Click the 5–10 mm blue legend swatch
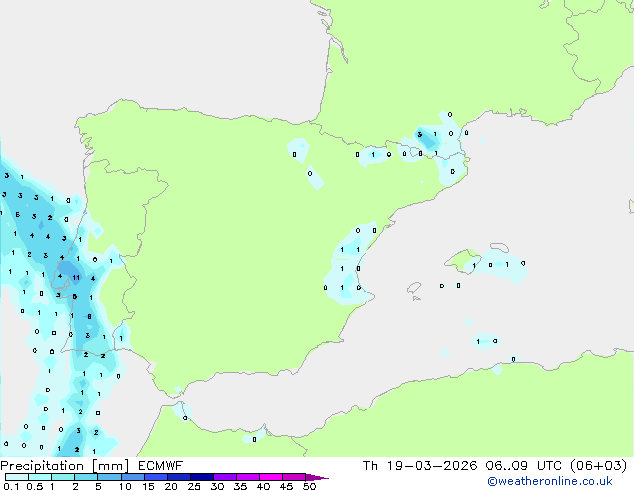 pyautogui.click(x=109, y=477)
